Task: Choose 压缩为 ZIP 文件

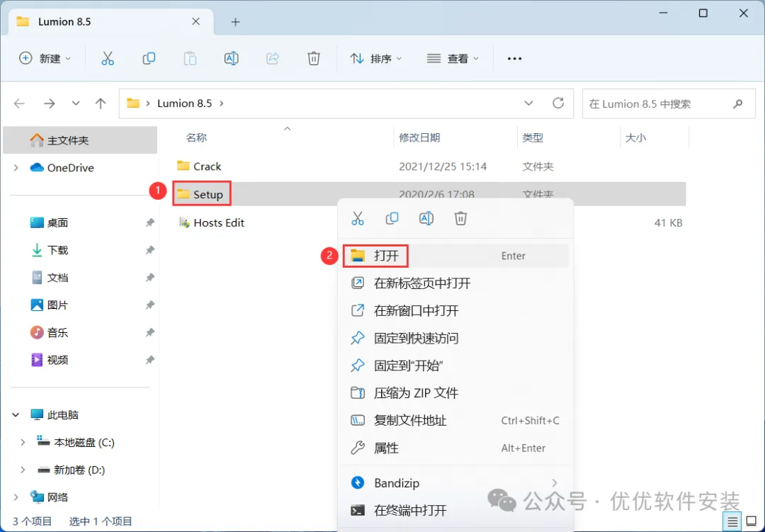Action: click(x=455, y=393)
